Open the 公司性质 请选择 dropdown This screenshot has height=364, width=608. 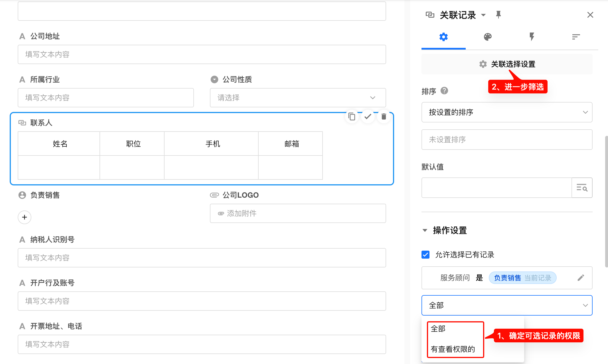(298, 98)
